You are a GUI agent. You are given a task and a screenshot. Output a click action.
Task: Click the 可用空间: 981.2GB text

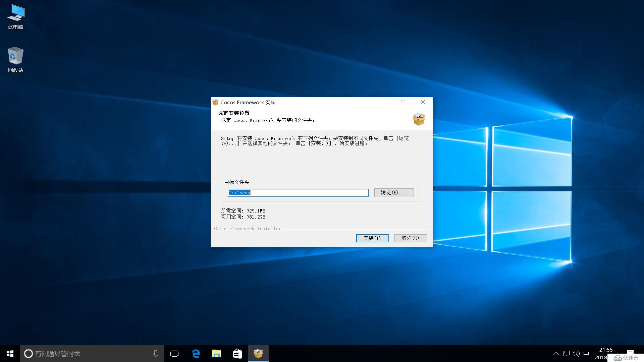click(243, 217)
